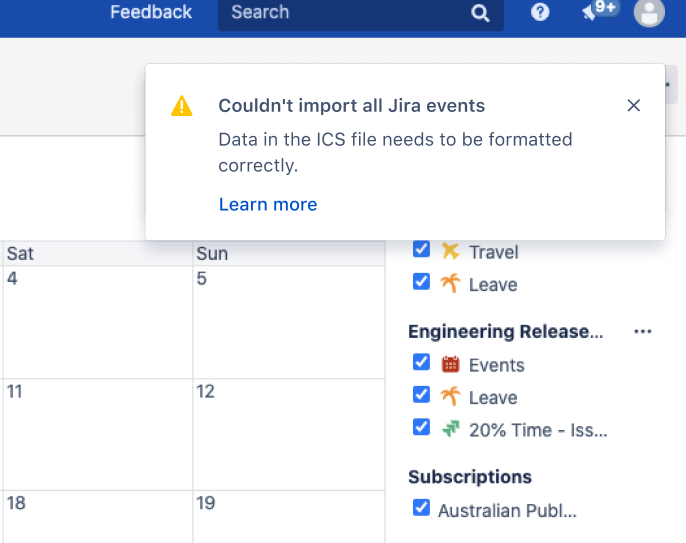Click the Subscriptions heading
Viewport: 686px width, 543px height.
470,477
